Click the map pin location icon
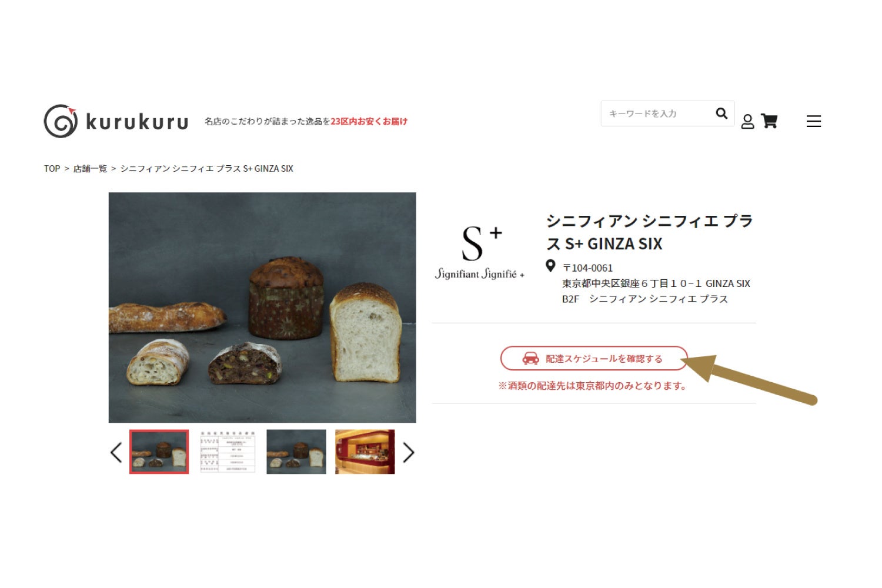 coord(550,266)
